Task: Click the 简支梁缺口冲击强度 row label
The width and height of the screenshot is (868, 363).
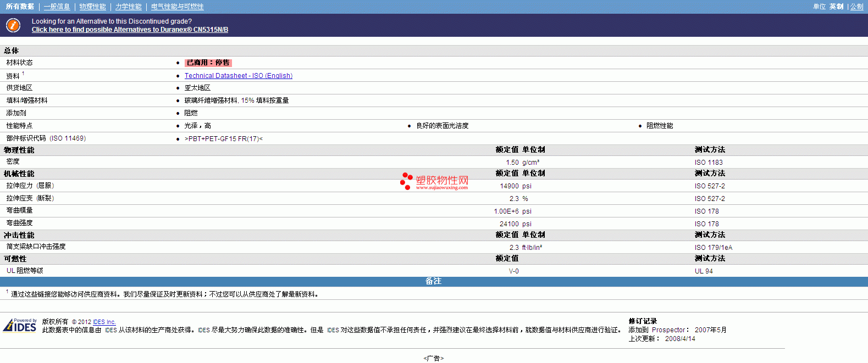Action: tap(36, 247)
